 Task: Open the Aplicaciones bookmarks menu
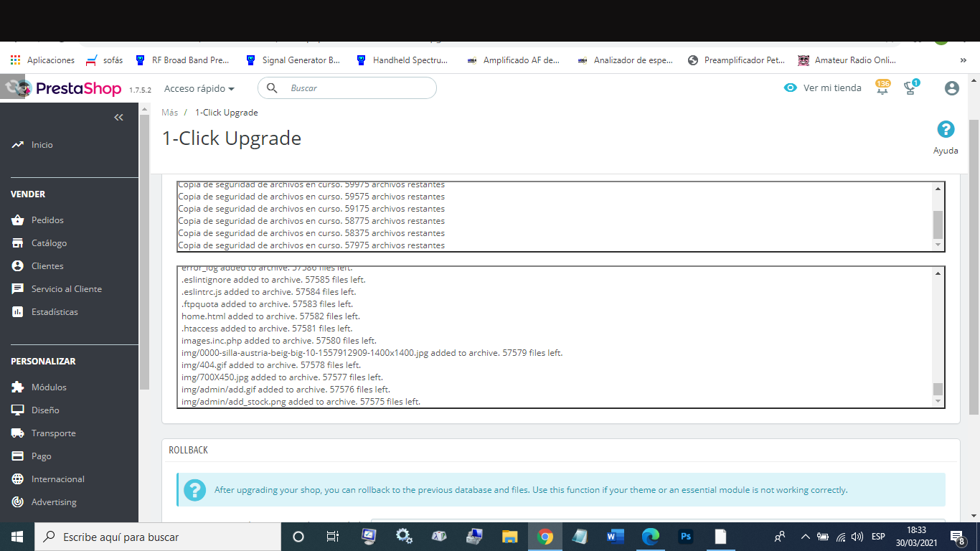coord(44,60)
